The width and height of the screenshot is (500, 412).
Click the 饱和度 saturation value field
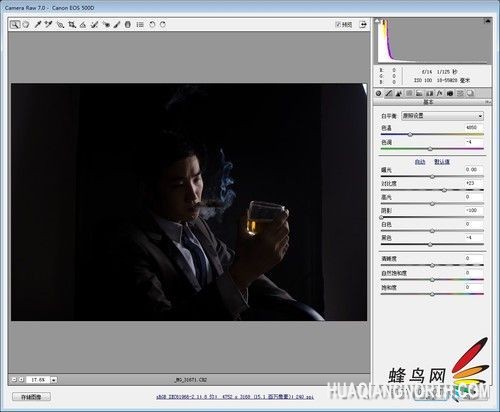pyautogui.click(x=474, y=287)
